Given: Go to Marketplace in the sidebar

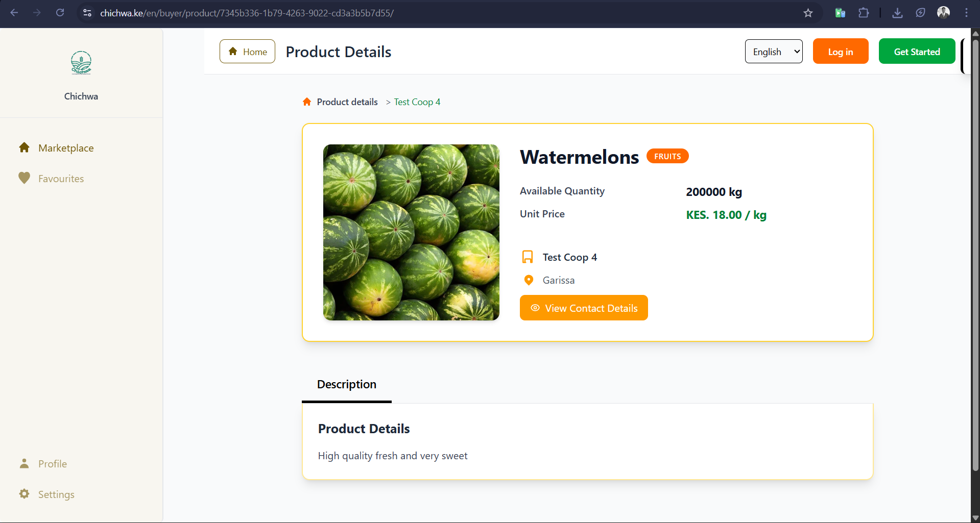Looking at the screenshot, I should [x=66, y=148].
